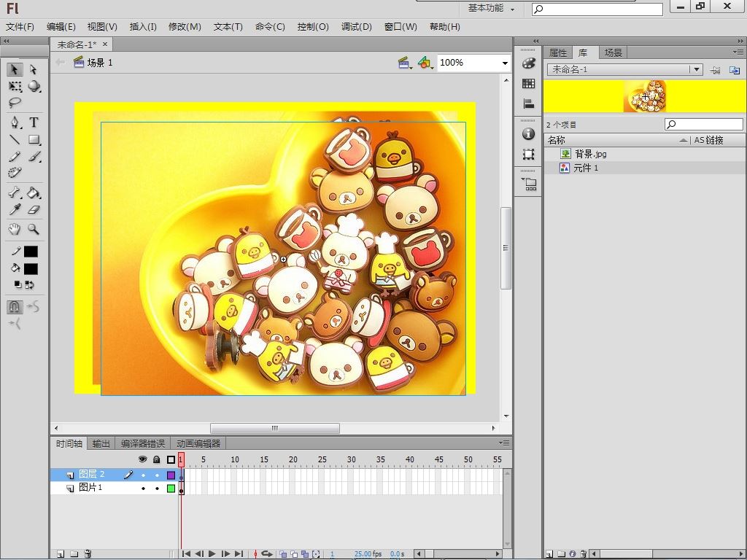Open the 修改(M) menu
The width and height of the screenshot is (747, 560).
tap(185, 27)
